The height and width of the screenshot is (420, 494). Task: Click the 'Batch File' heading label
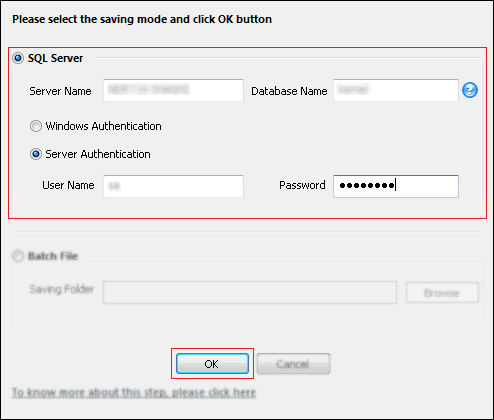(x=53, y=256)
